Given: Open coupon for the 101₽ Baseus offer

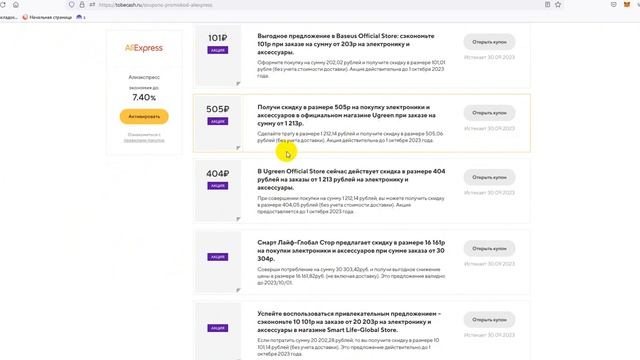Looking at the screenshot, I should point(489,42).
